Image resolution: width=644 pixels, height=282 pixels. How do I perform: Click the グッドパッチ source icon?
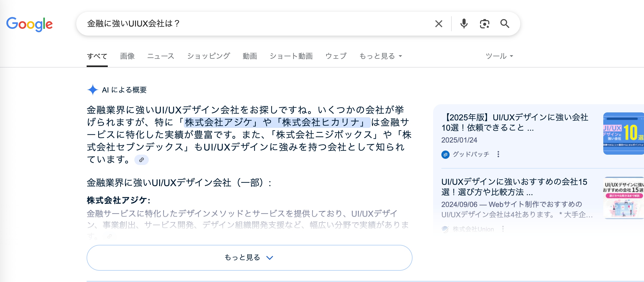coord(445,154)
